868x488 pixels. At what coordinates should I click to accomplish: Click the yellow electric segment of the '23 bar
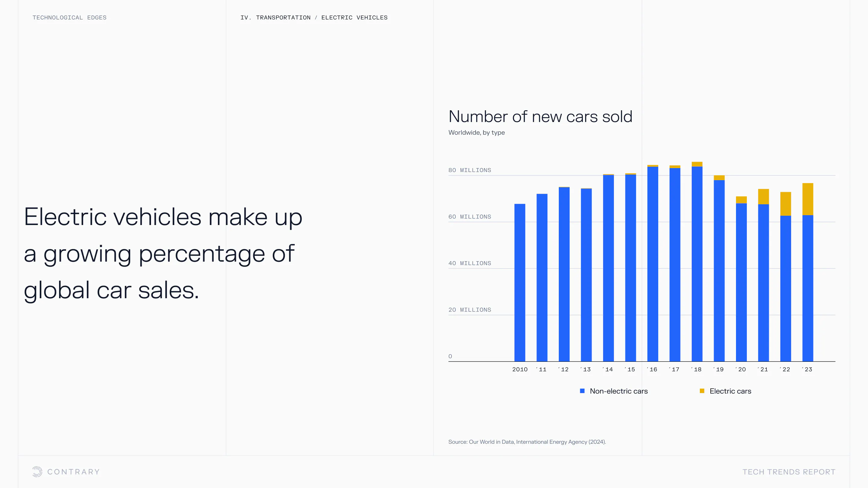point(808,199)
